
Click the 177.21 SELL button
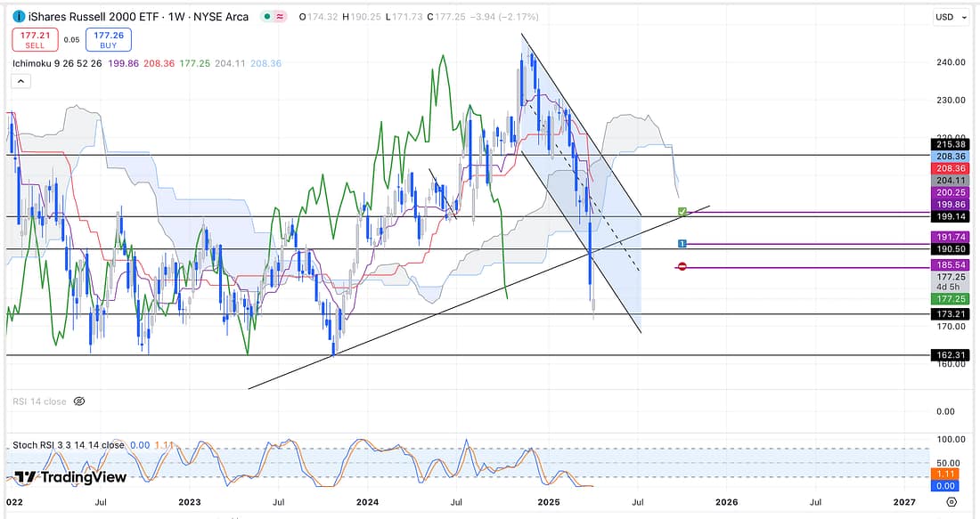point(33,39)
